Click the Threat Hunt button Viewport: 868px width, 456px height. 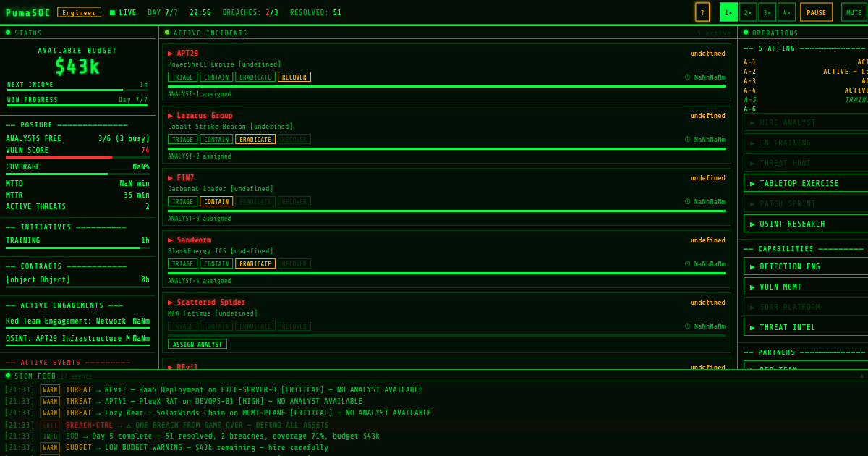pos(806,163)
